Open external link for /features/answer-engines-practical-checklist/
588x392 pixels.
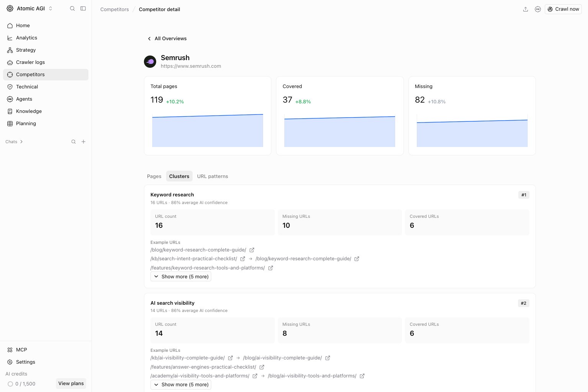click(x=262, y=367)
